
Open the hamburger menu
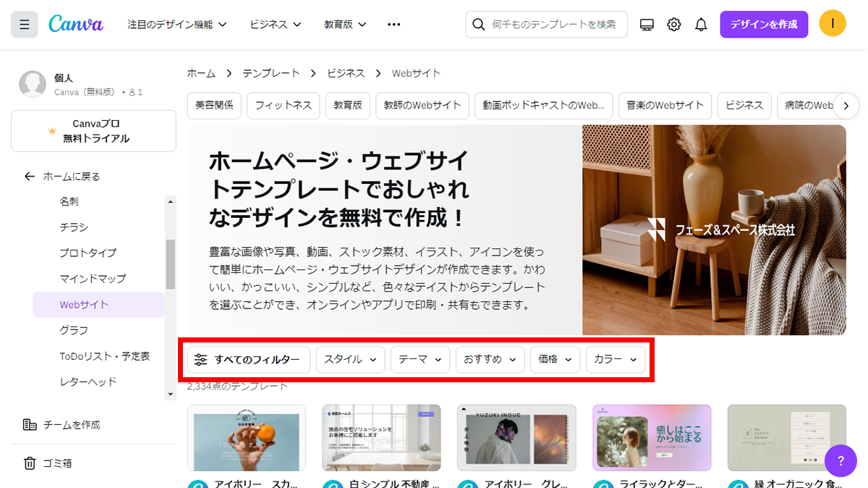click(x=24, y=24)
